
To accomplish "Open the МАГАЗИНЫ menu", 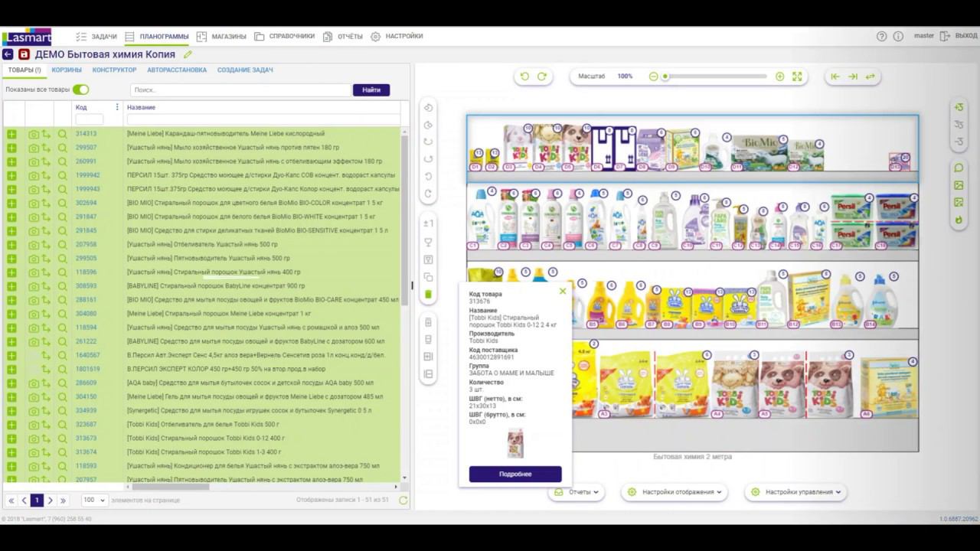I will click(x=221, y=36).
